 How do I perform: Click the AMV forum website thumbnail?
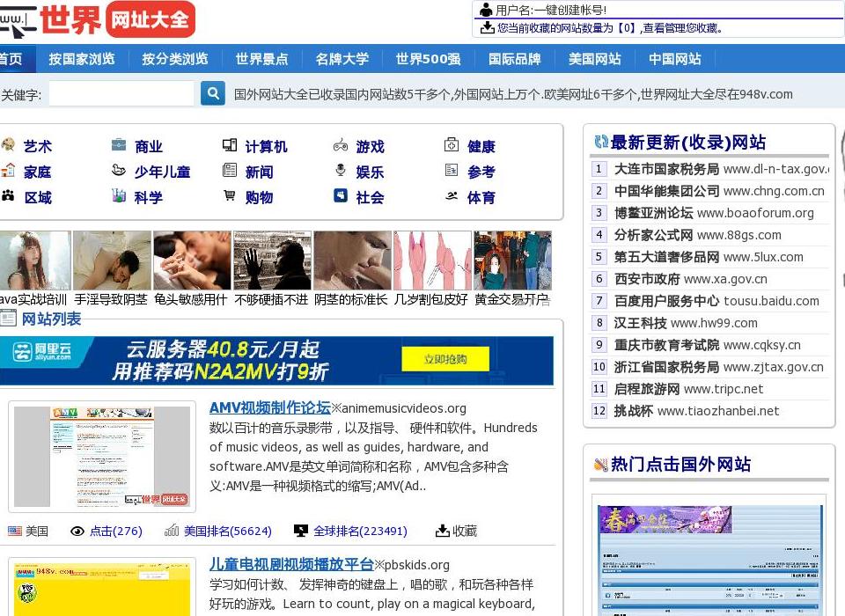pos(102,457)
